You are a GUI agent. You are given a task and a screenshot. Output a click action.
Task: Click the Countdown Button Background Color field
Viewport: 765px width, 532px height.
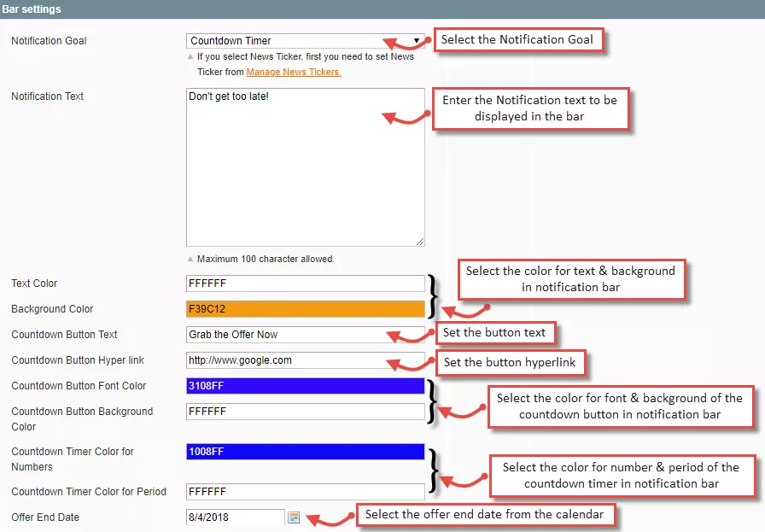click(305, 412)
